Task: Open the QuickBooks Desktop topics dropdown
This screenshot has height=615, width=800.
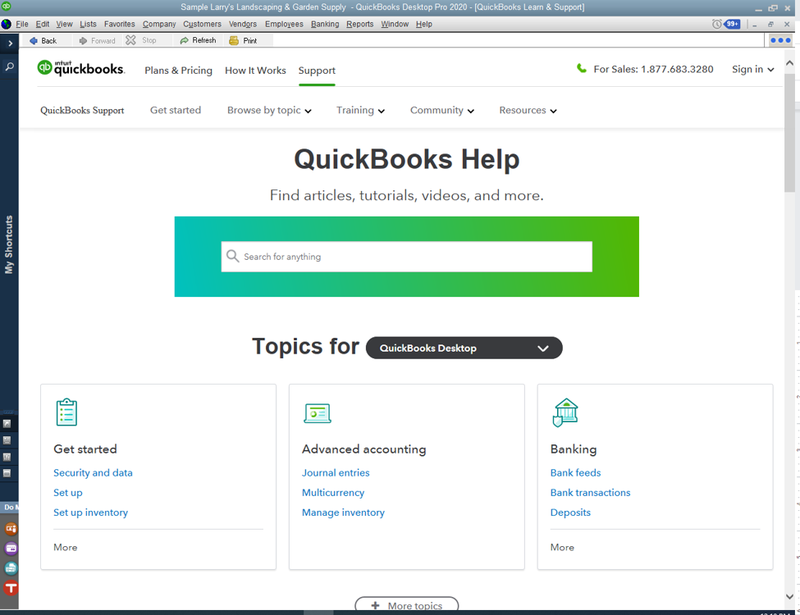Action: coord(464,348)
